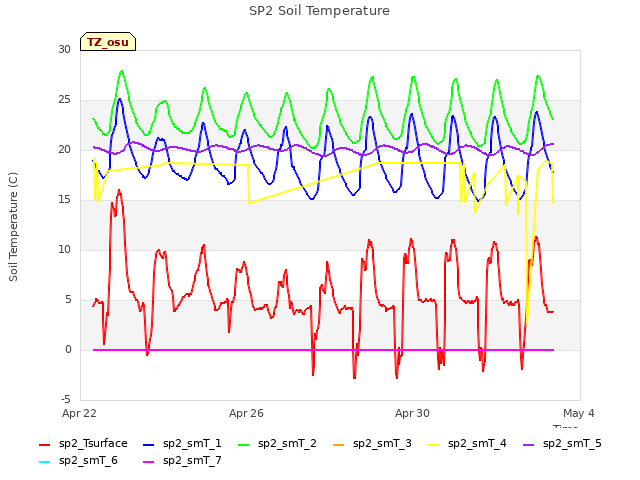
Task: Click the Soil Temperature (C) axis label
Action: click(13, 227)
